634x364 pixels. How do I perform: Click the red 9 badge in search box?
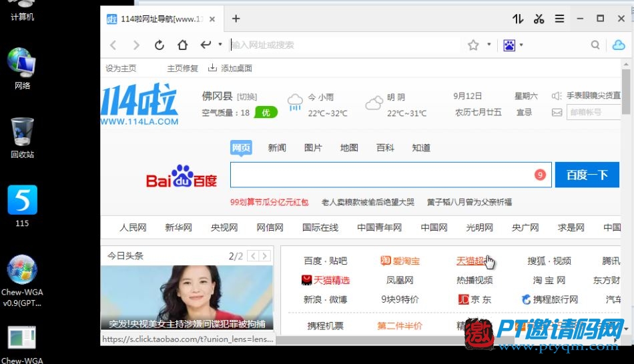[x=540, y=175]
